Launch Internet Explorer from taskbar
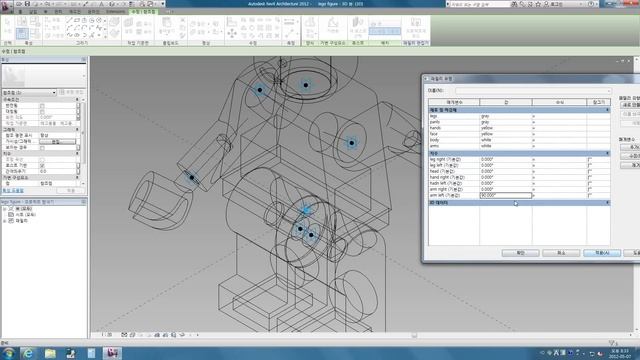Screen dimensions: 640x360 (x=28, y=353)
